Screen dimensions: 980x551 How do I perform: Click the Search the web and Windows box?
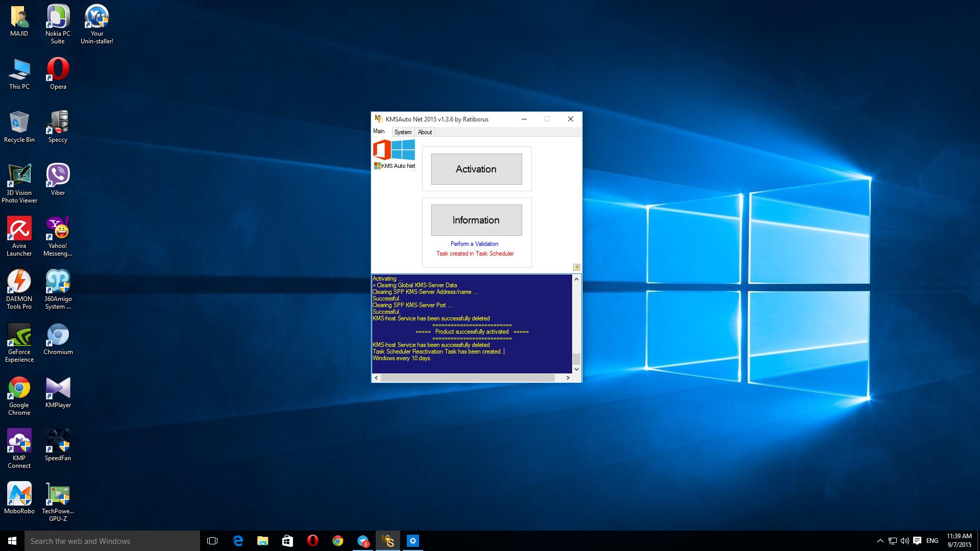coord(112,541)
